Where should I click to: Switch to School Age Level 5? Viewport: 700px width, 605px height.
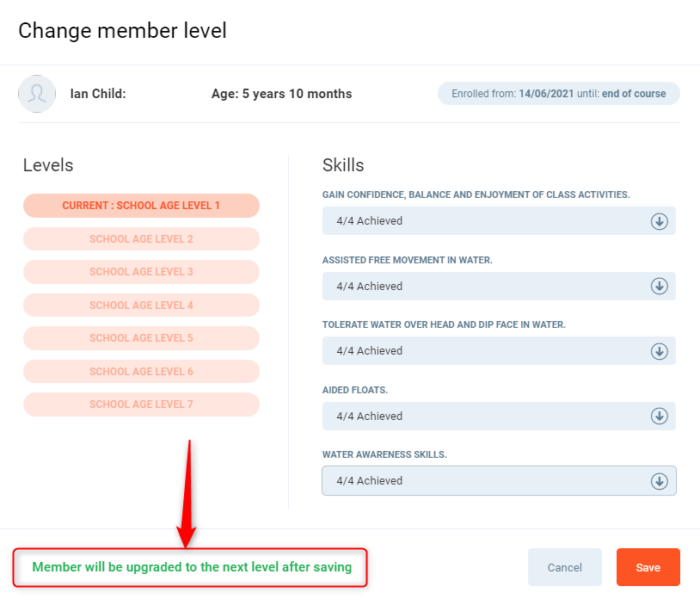(141, 338)
